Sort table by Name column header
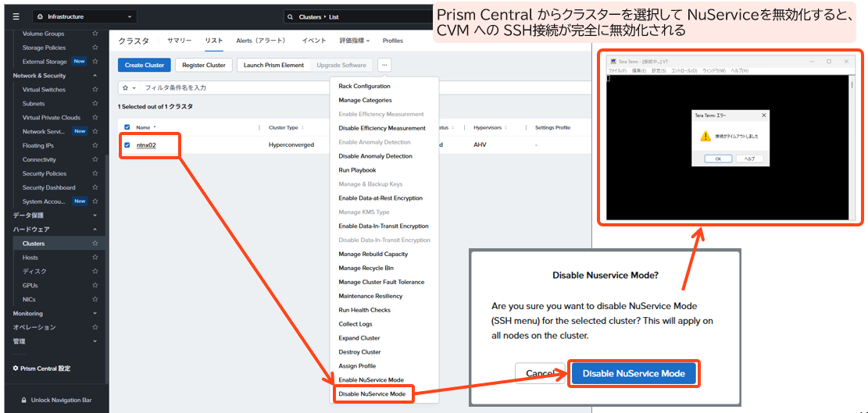 [145, 127]
